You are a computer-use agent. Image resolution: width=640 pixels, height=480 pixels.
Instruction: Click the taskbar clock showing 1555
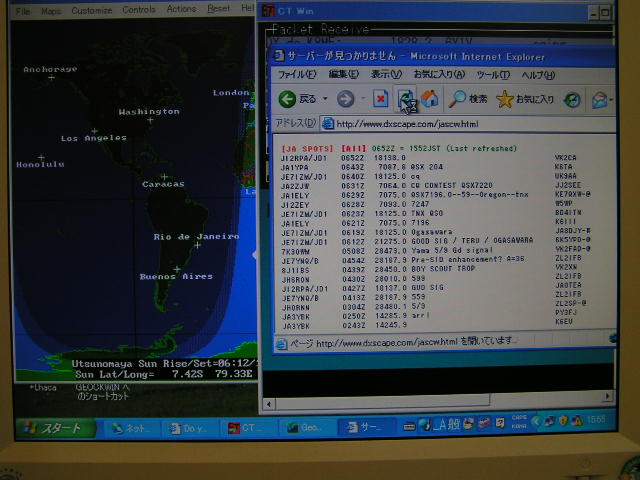[x=596, y=420]
